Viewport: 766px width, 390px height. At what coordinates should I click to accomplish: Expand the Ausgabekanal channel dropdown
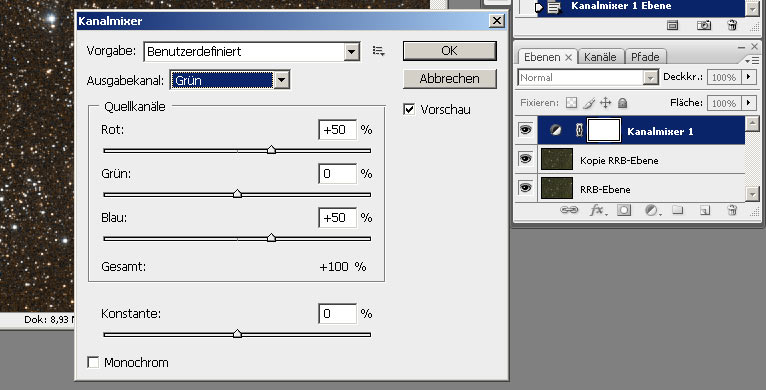(x=281, y=80)
